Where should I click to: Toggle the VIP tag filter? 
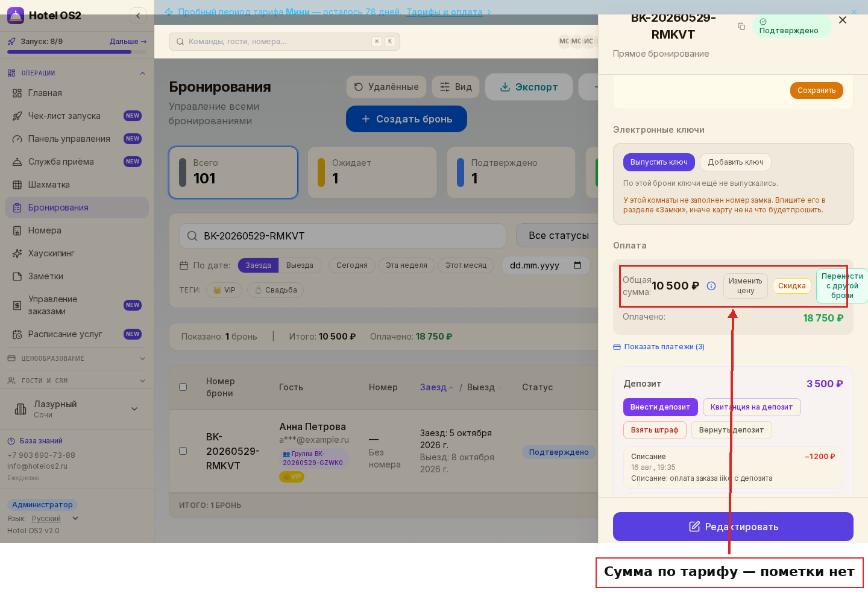point(224,290)
